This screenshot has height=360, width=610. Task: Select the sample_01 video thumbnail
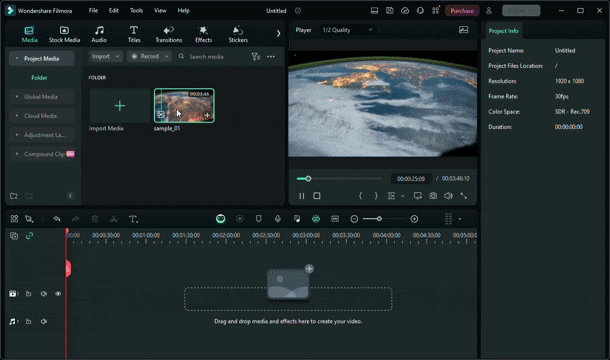[184, 105]
